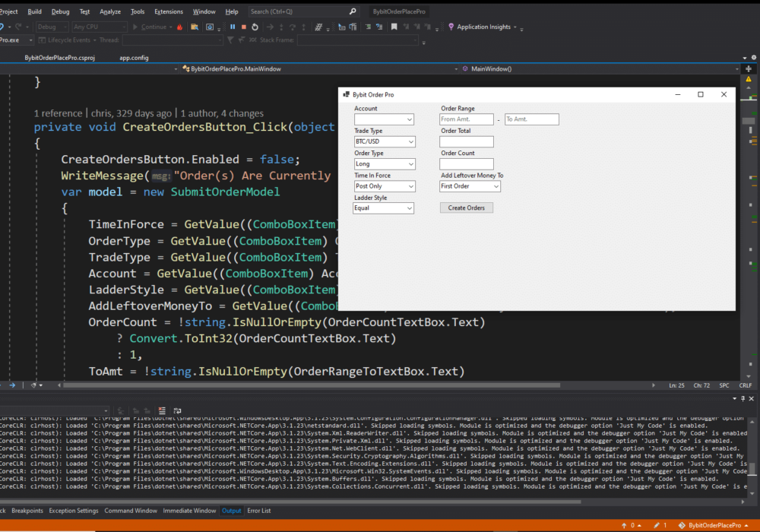Restart the debug session icon
The height and width of the screenshot is (532, 760).
point(255,27)
